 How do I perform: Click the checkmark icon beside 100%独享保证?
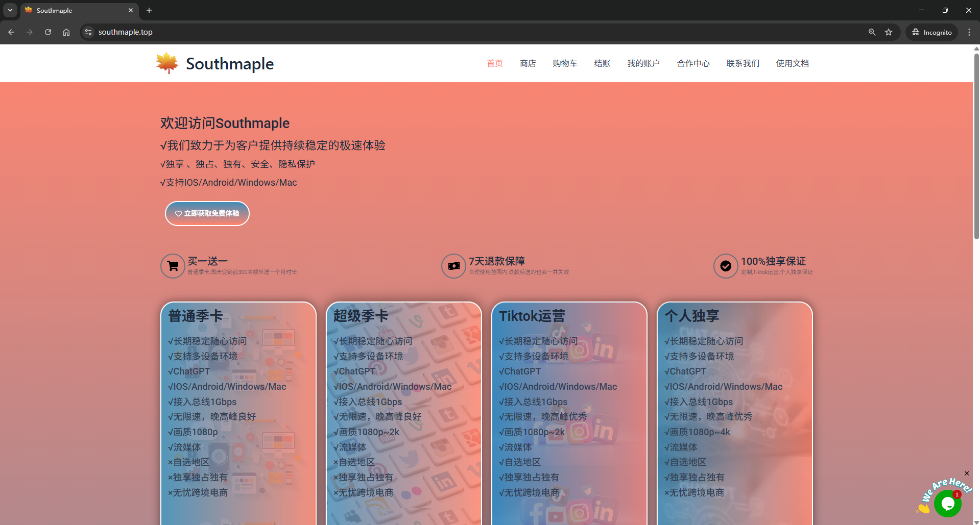click(726, 266)
